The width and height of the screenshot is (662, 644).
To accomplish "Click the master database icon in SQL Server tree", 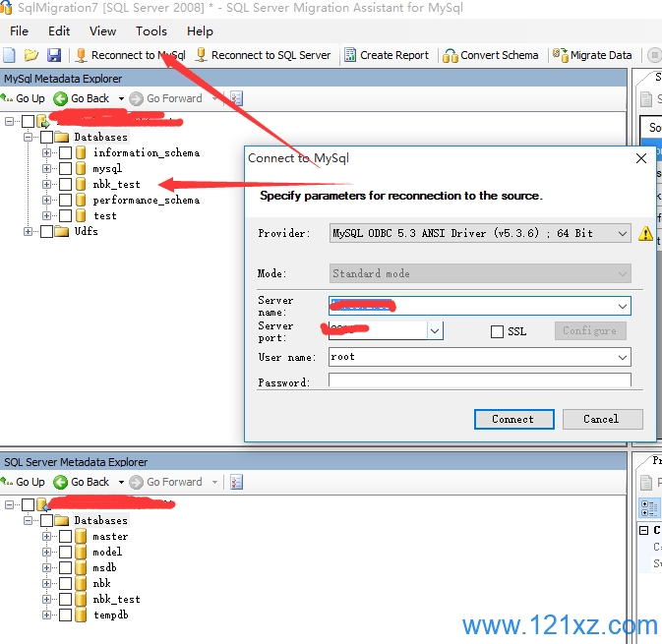I will (x=81, y=536).
